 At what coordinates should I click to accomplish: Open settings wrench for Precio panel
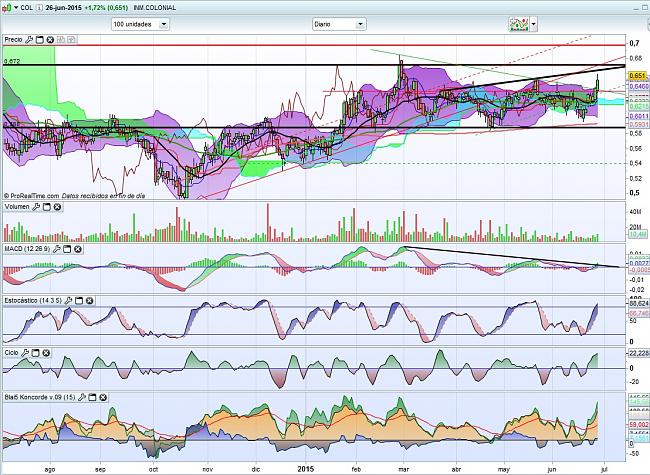[30, 39]
